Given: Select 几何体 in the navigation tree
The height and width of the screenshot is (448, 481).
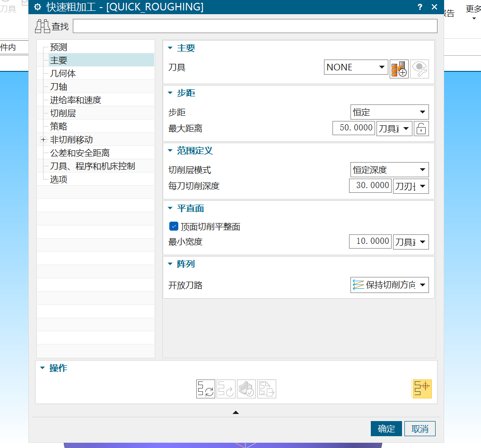Looking at the screenshot, I should tap(63, 73).
